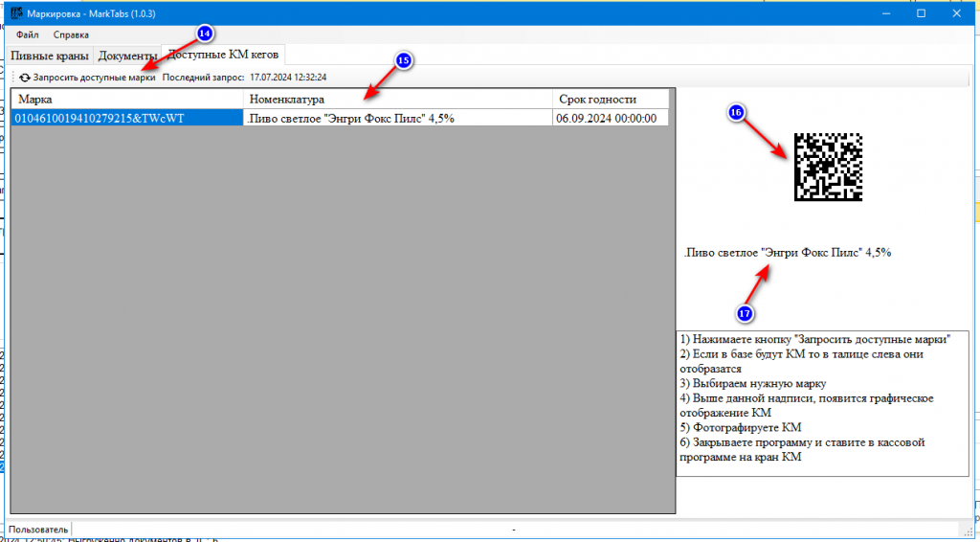Click the 06.09.2024 expiration date cell
The height and width of the screenshot is (542, 980).
point(610,118)
